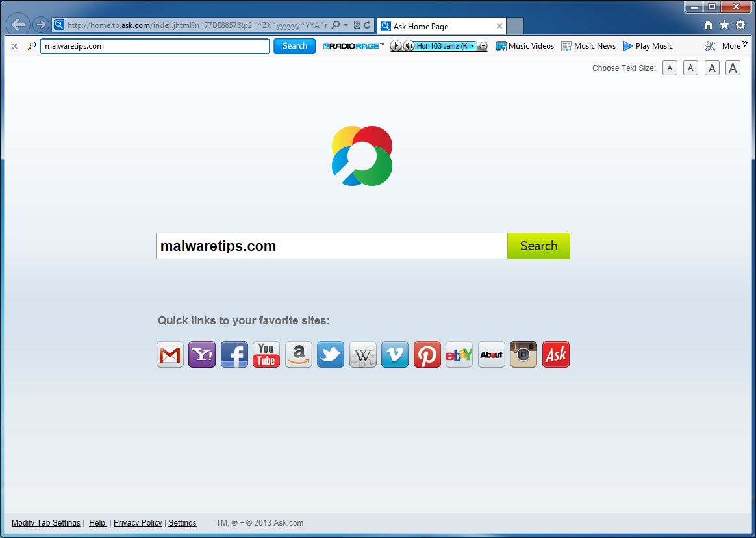Open the Modify Tab Settings link
Viewport: 756px width, 538px height.
click(46, 523)
